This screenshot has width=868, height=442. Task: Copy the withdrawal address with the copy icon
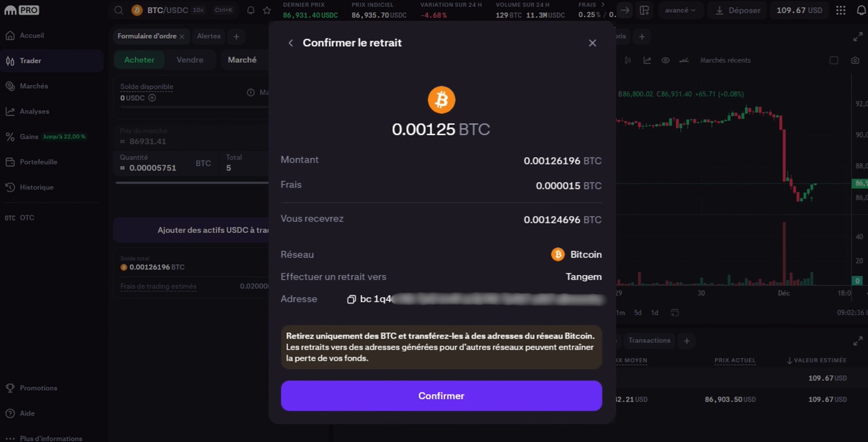351,299
